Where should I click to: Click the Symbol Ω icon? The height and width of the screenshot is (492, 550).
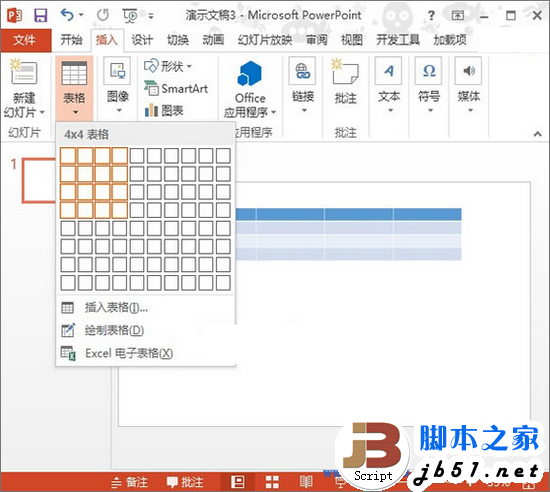click(429, 71)
